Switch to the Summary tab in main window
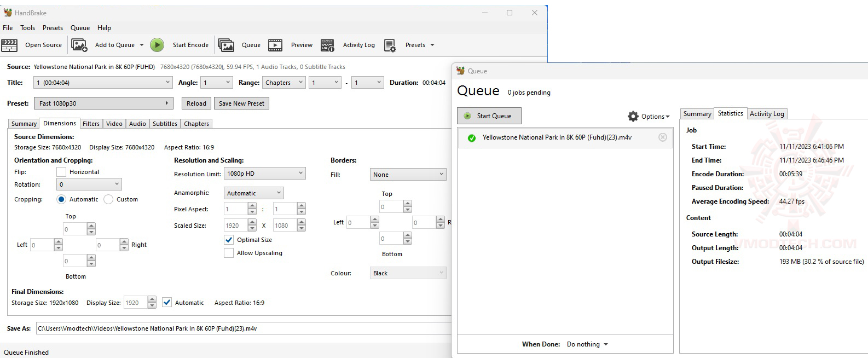The image size is (868, 358). tap(24, 124)
